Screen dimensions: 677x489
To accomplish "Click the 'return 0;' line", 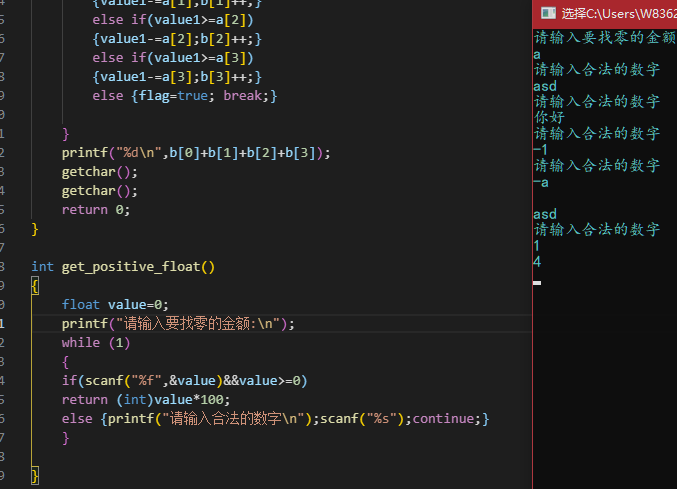I will pyautogui.click(x=96, y=210).
